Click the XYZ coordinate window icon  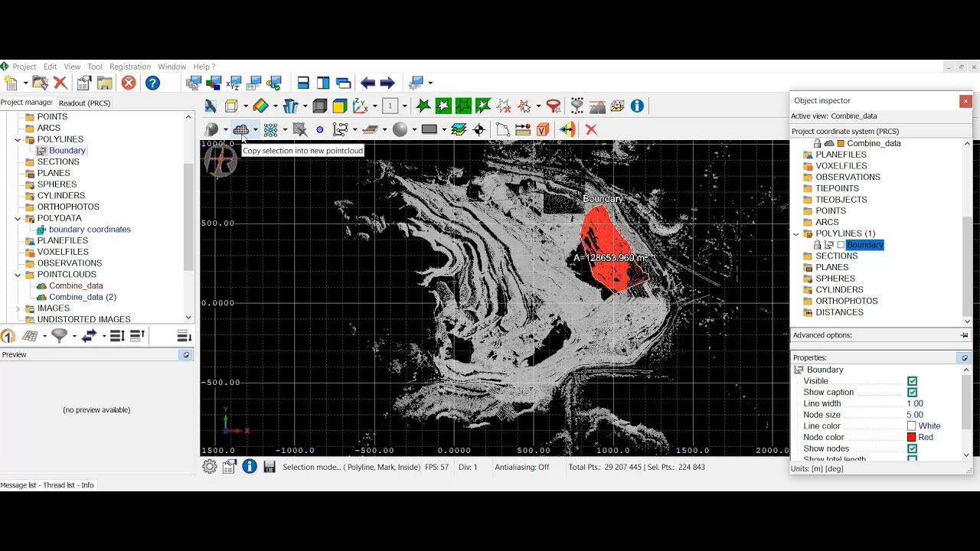(x=234, y=83)
